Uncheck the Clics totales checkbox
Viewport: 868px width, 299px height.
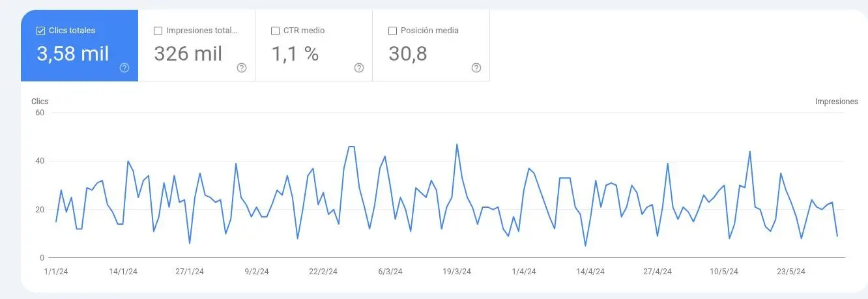click(41, 31)
